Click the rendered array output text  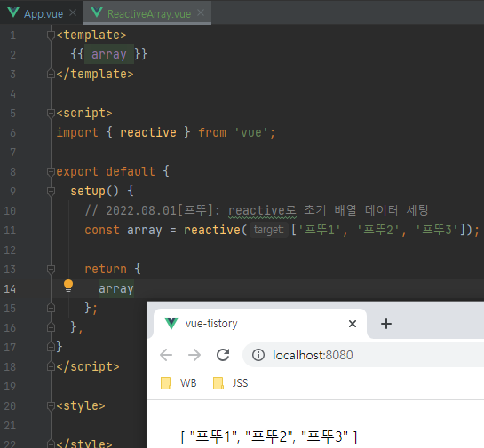click(x=269, y=436)
